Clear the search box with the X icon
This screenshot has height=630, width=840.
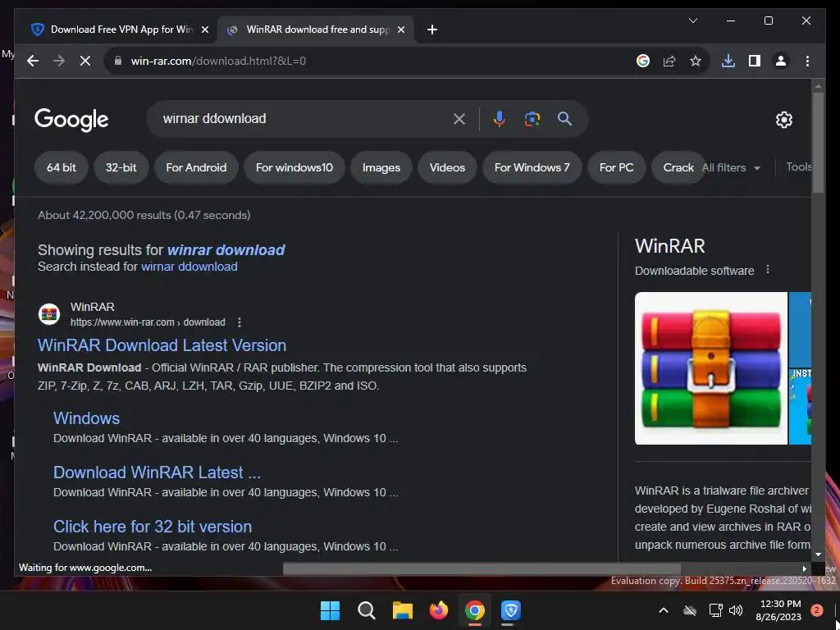[x=459, y=119]
